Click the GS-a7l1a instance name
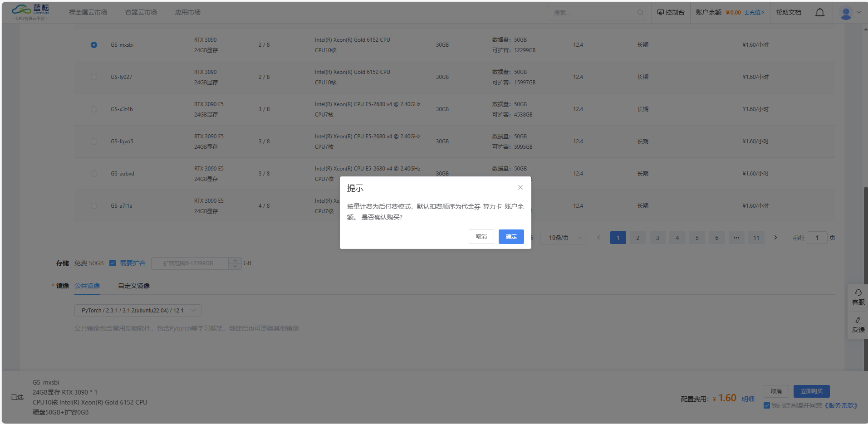 pos(122,206)
